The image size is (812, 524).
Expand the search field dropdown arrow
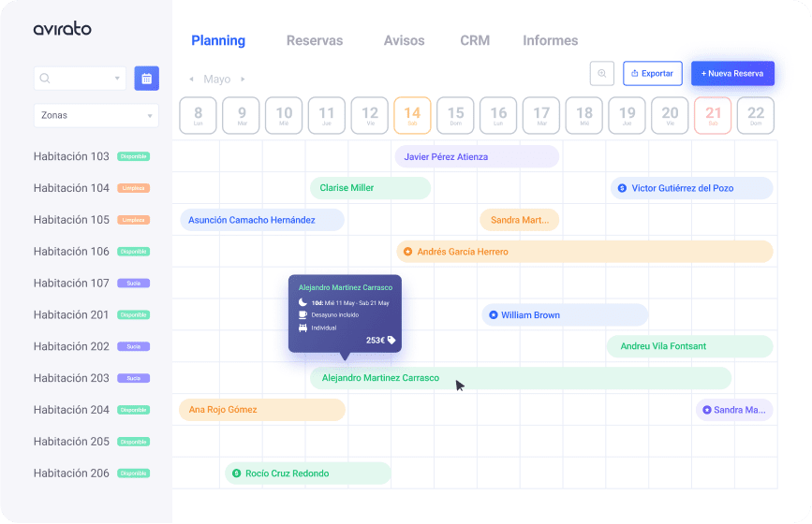click(x=117, y=78)
